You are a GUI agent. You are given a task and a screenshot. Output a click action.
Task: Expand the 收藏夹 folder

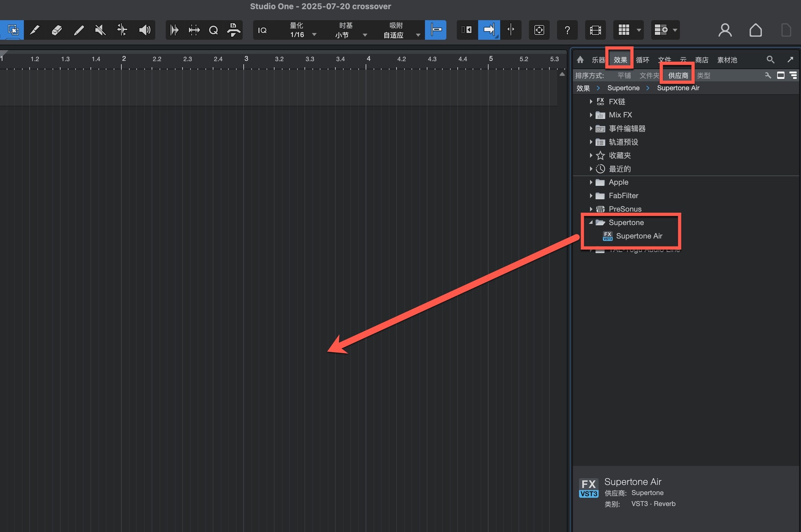(x=591, y=155)
